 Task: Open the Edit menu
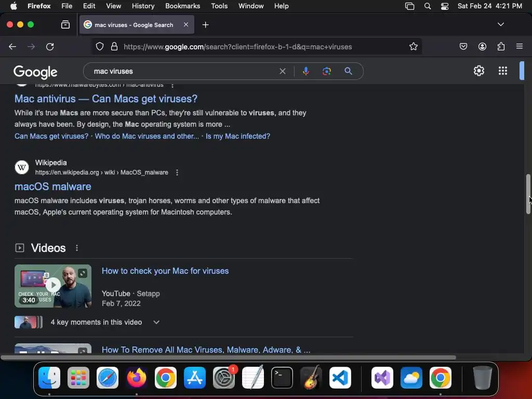tap(89, 6)
